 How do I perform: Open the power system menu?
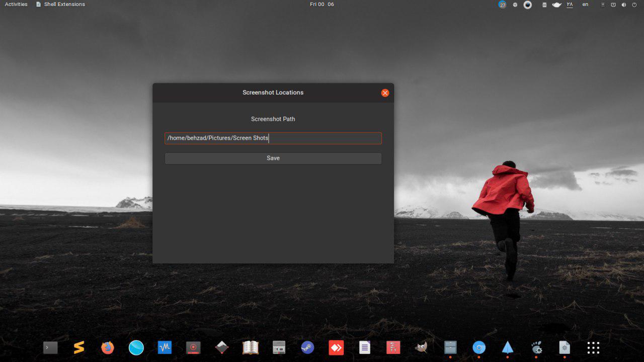tap(633, 5)
